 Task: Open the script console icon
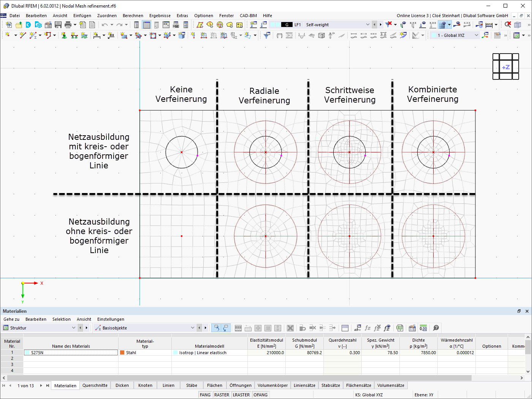pos(166,25)
